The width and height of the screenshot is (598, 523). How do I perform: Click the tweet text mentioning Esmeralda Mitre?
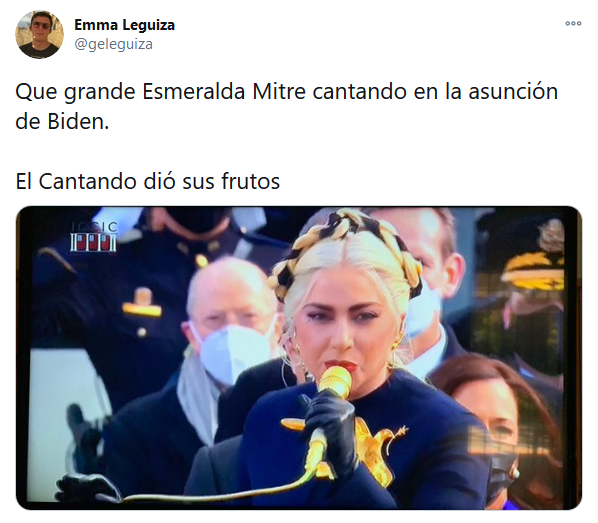[x=286, y=107]
